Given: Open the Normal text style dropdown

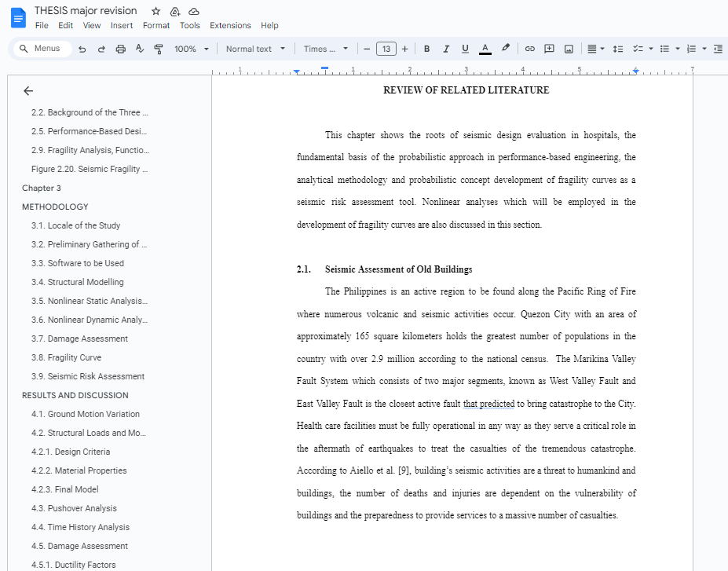Looking at the screenshot, I should point(255,49).
